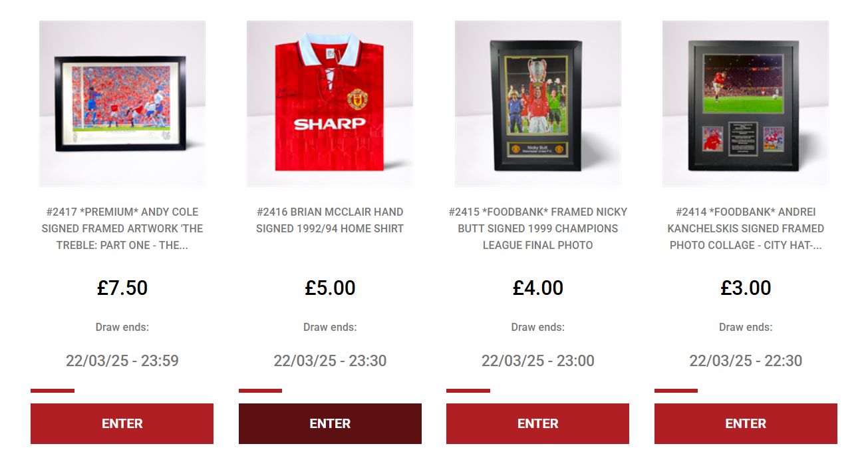This screenshot has width=868, height=460.
Task: View the Kanchelskis photo collage image
Action: [746, 104]
